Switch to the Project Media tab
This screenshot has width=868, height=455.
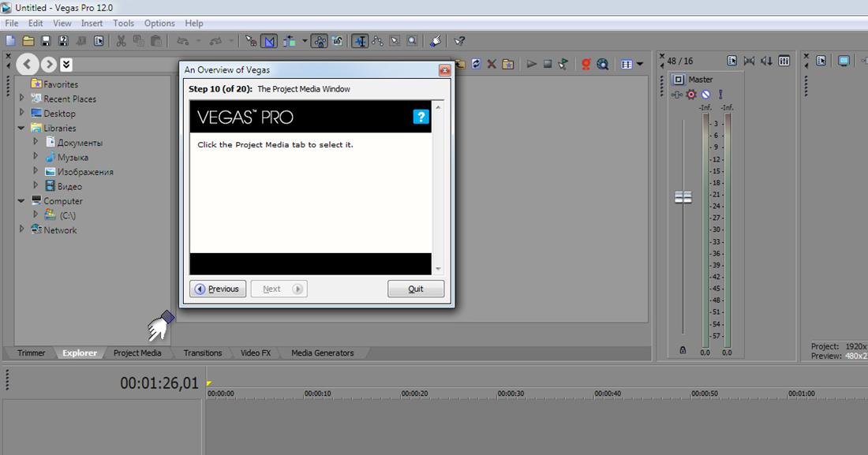(x=137, y=353)
